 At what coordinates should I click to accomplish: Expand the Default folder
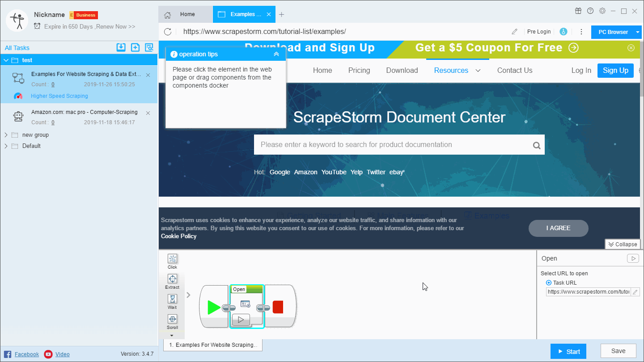click(x=6, y=146)
